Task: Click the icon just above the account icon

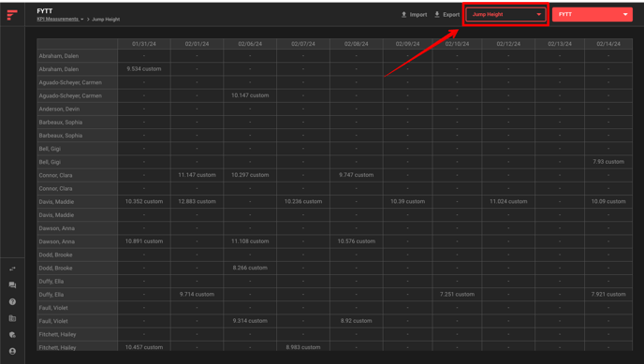Action: 12,335
